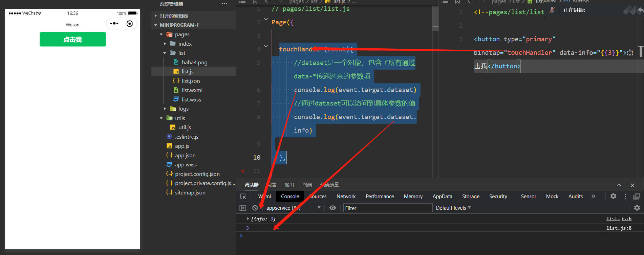
Task: Activate the element inspector arrow icon
Action: click(x=243, y=196)
